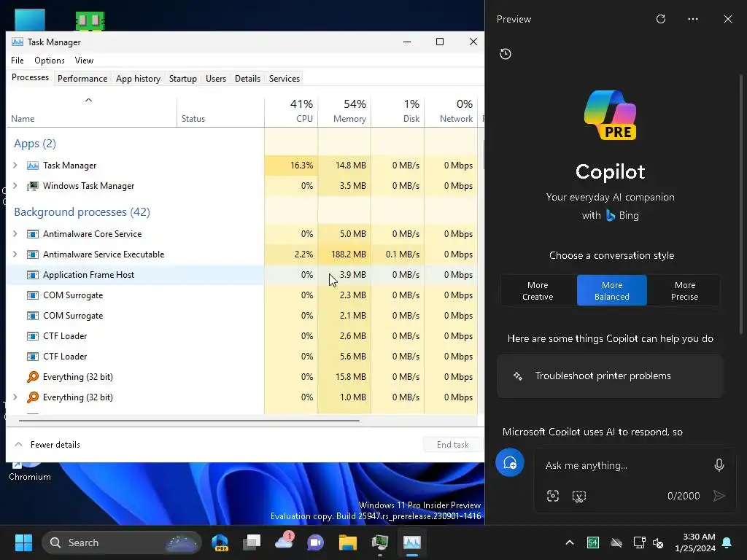Refresh the Copilot pane

pyautogui.click(x=661, y=19)
